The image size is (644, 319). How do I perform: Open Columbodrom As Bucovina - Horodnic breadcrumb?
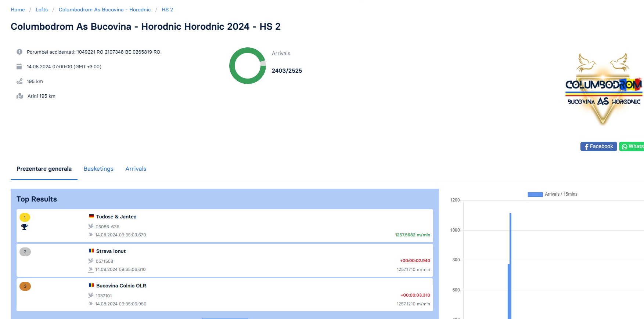coord(105,10)
